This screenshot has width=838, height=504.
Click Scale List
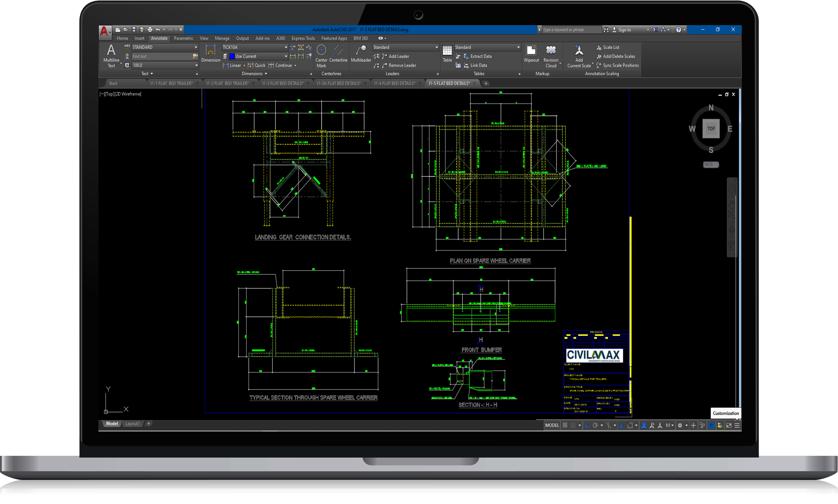[x=608, y=47]
